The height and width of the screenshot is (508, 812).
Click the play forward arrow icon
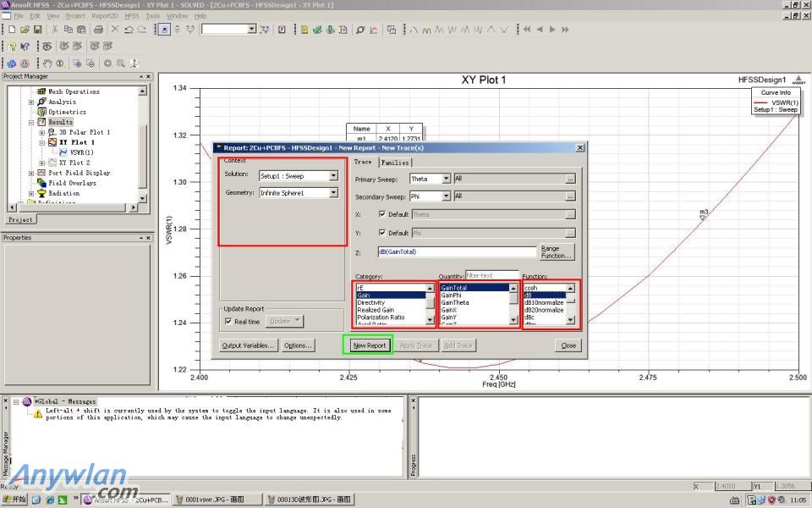click(552, 30)
